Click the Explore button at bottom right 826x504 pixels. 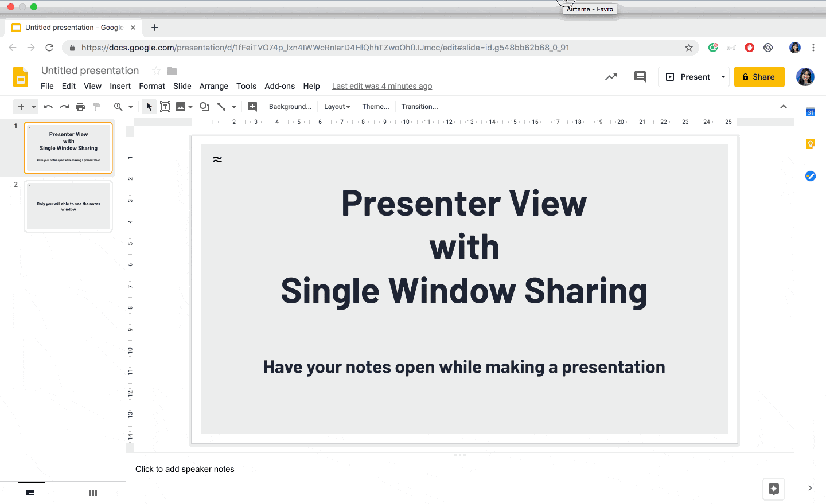[x=774, y=489]
